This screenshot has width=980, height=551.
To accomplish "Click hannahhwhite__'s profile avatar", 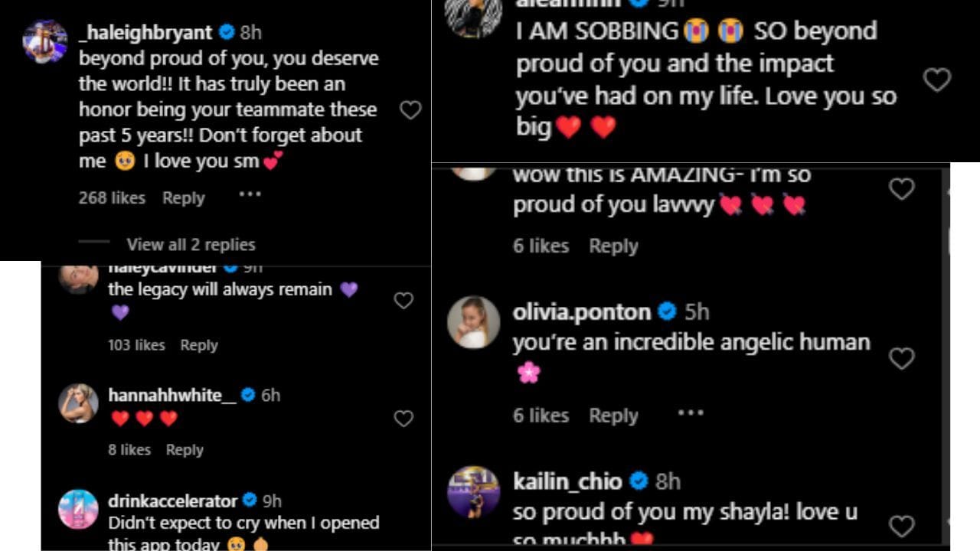I will [x=78, y=403].
